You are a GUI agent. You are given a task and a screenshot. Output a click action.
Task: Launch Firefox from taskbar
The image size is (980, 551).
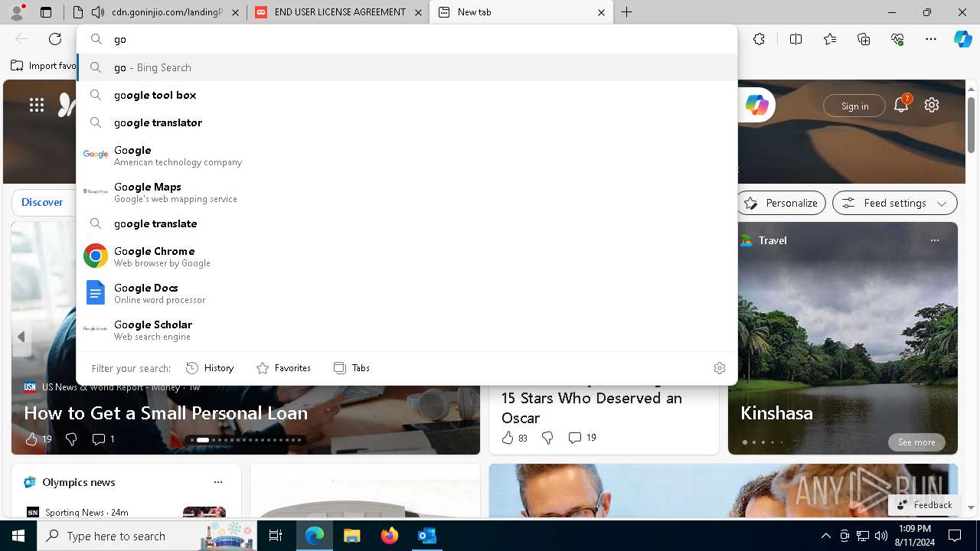[390, 536]
